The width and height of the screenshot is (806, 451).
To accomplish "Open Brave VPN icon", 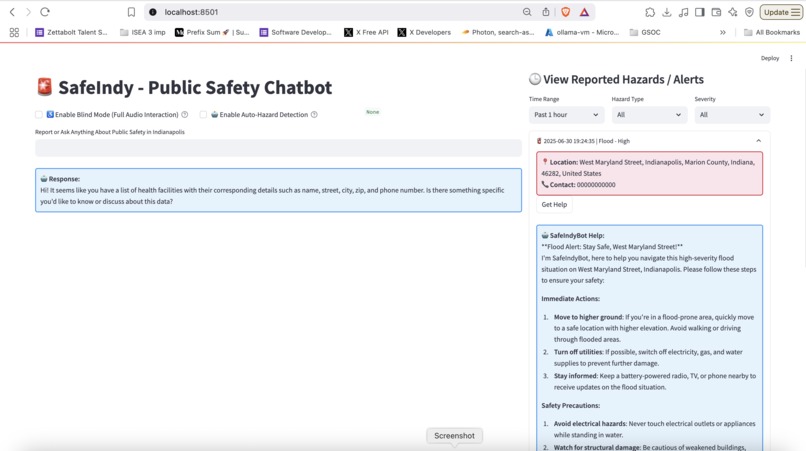I will coord(749,12).
